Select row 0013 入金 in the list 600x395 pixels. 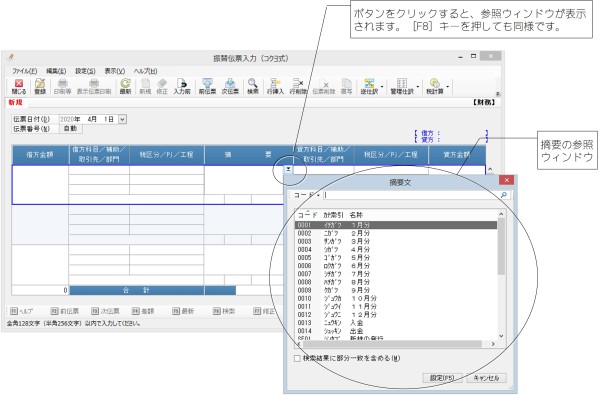click(396, 323)
